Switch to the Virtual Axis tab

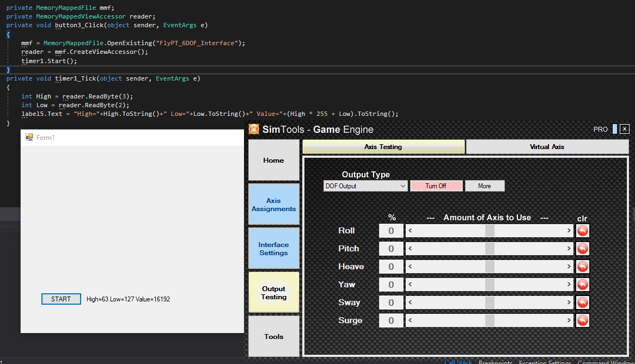[547, 147]
